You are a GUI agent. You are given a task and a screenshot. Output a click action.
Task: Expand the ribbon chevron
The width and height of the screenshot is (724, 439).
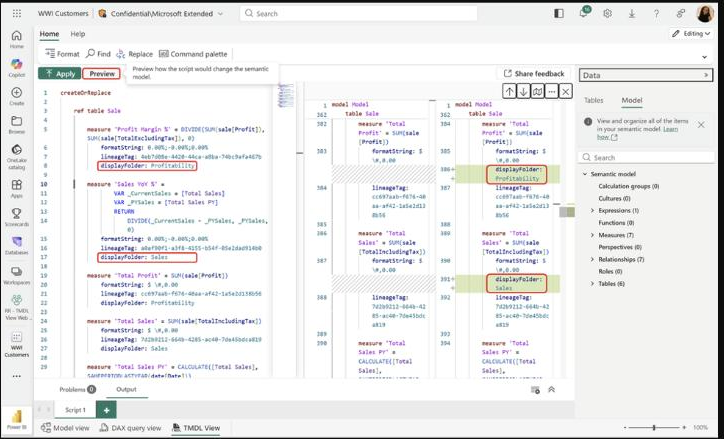705,57
